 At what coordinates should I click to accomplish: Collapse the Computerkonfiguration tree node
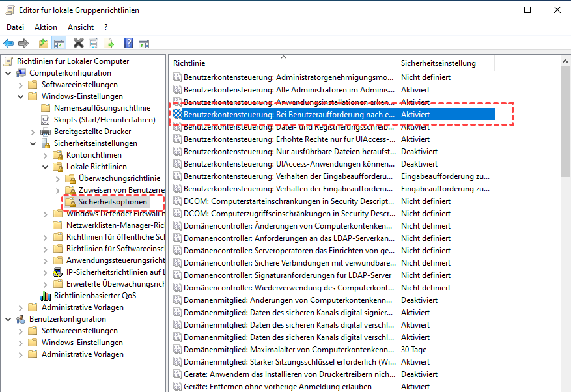pyautogui.click(x=8, y=73)
